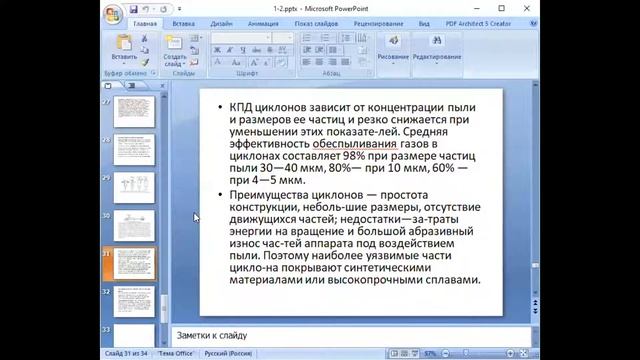This screenshot has height=360, width=640.
Task: Open the Вид ribbon tab
Action: [x=424, y=24]
